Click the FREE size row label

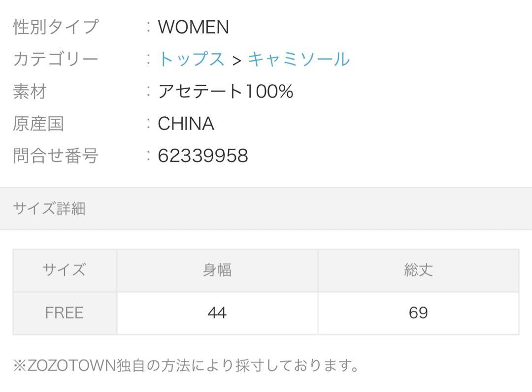65,313
